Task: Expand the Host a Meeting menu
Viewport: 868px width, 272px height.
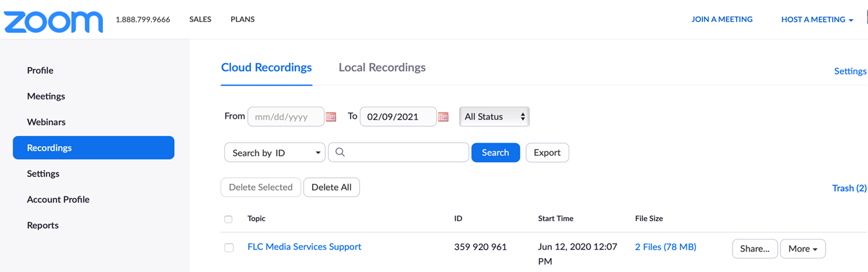Action: pos(817,19)
